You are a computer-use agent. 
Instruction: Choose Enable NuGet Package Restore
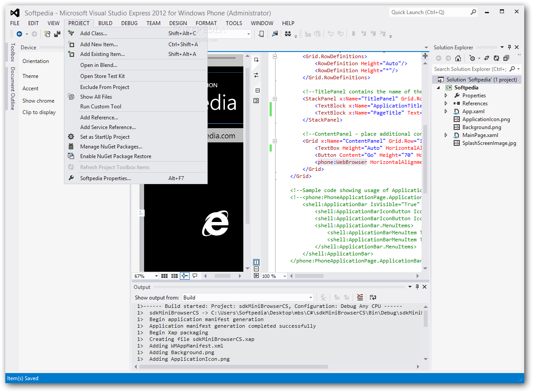(x=136, y=156)
